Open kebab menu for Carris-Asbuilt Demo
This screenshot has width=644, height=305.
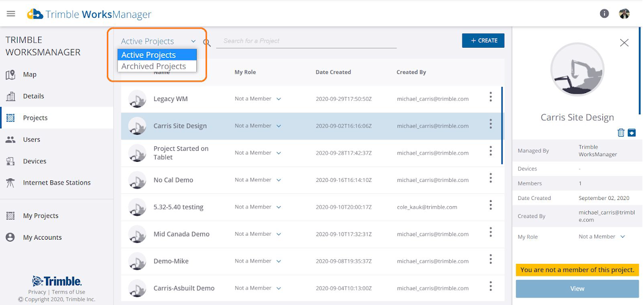click(491, 286)
